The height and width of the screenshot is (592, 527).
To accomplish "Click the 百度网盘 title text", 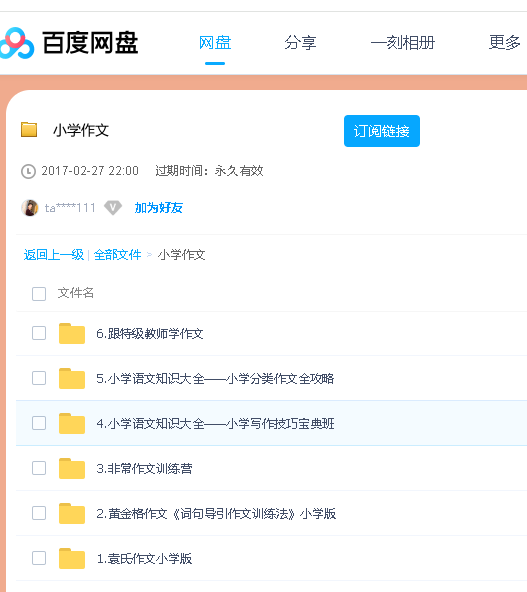I will pyautogui.click(x=90, y=43).
